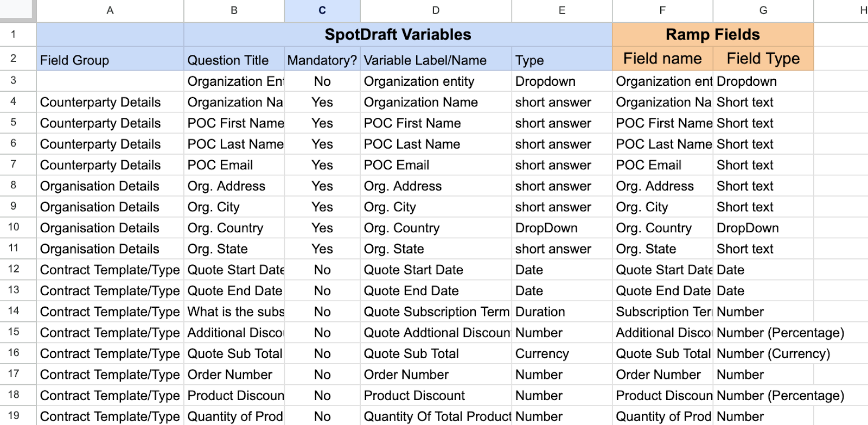Select the column C header
868x425 pixels.
[x=322, y=10]
